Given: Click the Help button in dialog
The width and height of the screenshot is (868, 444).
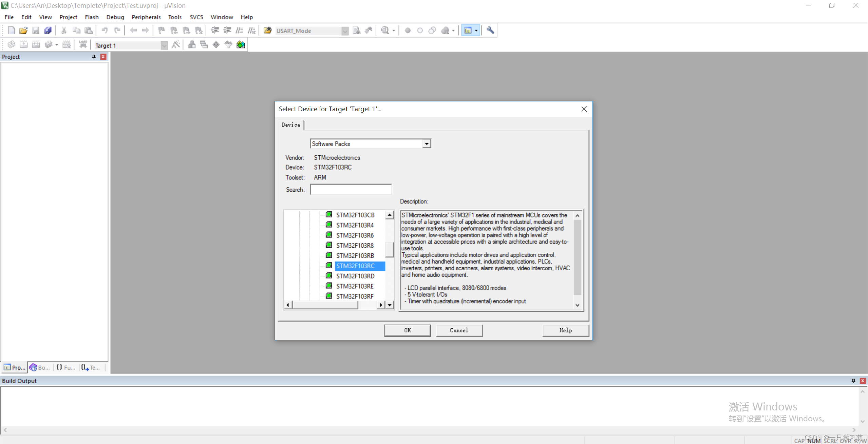Looking at the screenshot, I should [566, 330].
